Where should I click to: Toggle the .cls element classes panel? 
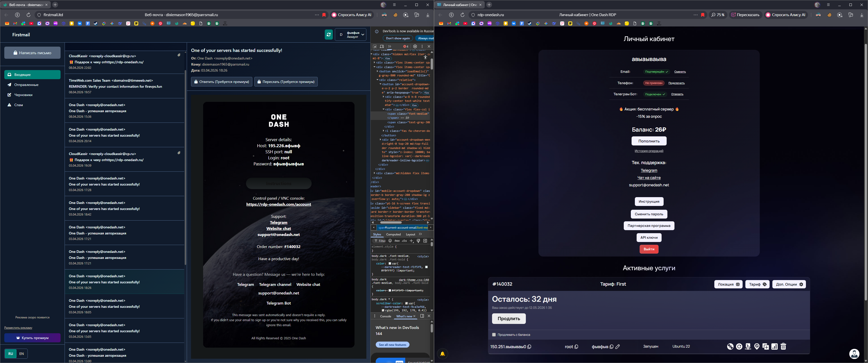tap(404, 241)
